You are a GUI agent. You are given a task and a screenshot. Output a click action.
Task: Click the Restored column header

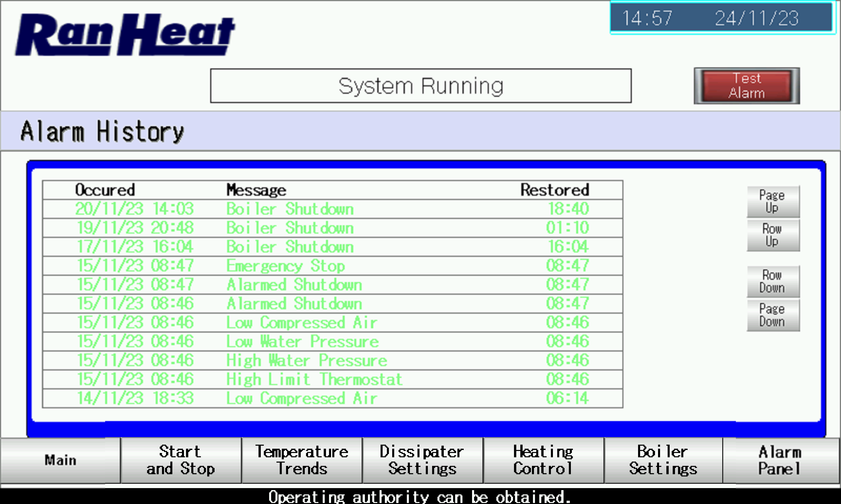point(554,190)
